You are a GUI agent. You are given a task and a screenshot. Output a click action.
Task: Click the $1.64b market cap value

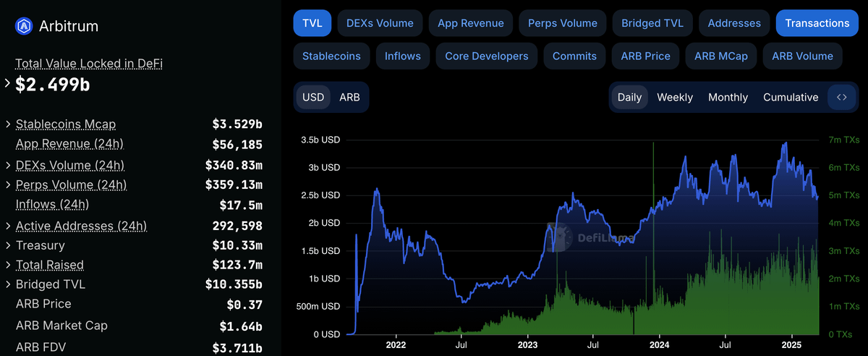tap(241, 327)
